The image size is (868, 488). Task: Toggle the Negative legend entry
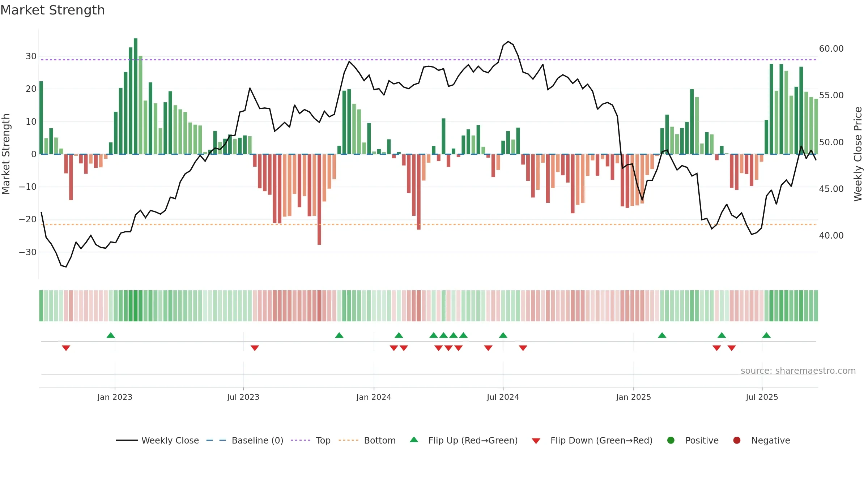[761, 440]
